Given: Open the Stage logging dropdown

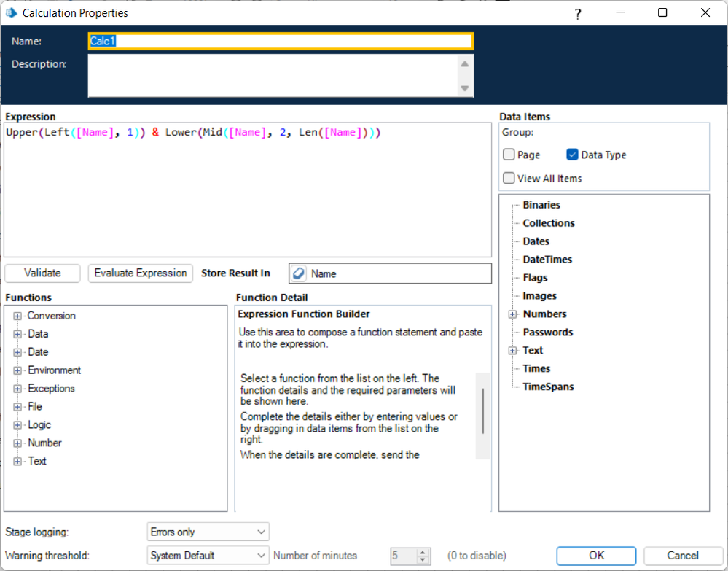Looking at the screenshot, I should (208, 532).
